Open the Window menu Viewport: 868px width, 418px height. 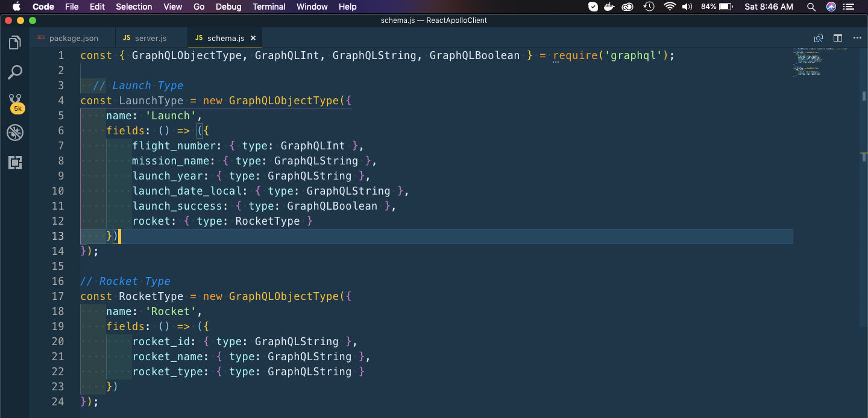click(x=312, y=7)
